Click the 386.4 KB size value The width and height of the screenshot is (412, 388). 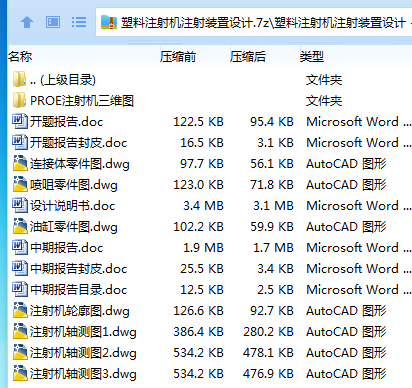pos(198,332)
